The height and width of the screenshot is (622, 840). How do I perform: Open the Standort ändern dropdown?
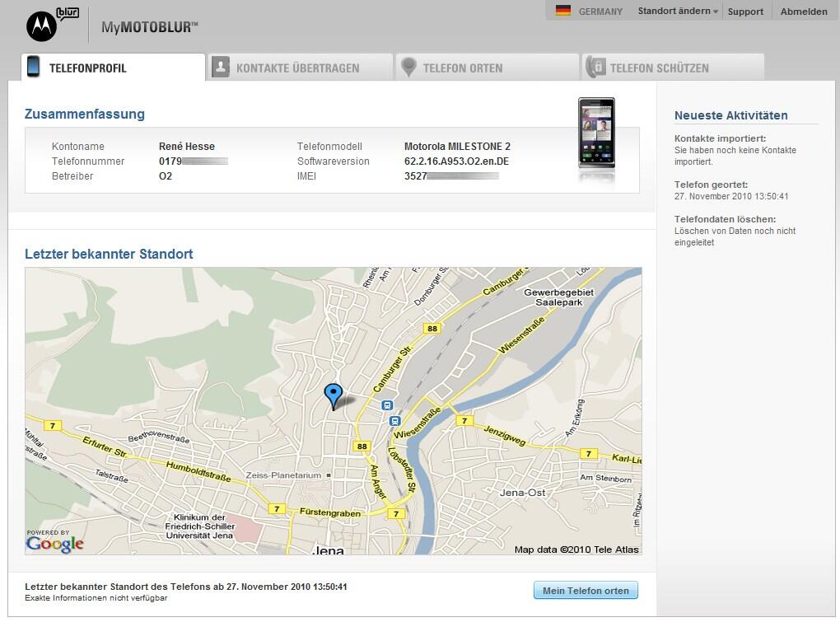pyautogui.click(x=678, y=11)
